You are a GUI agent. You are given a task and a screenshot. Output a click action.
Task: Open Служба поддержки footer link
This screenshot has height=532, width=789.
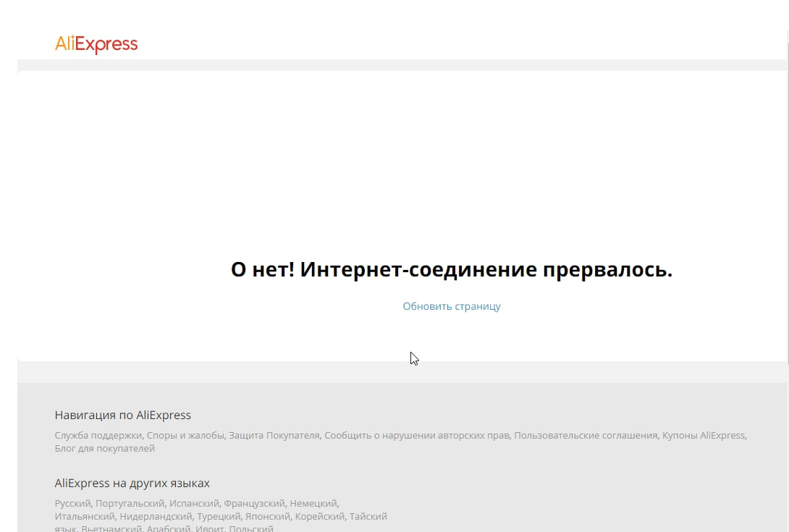98,435
